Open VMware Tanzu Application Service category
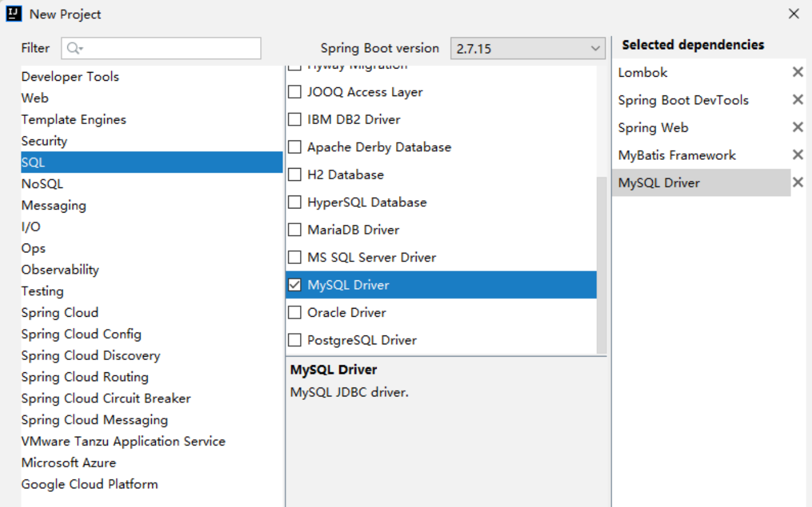812x507 pixels. [152, 441]
